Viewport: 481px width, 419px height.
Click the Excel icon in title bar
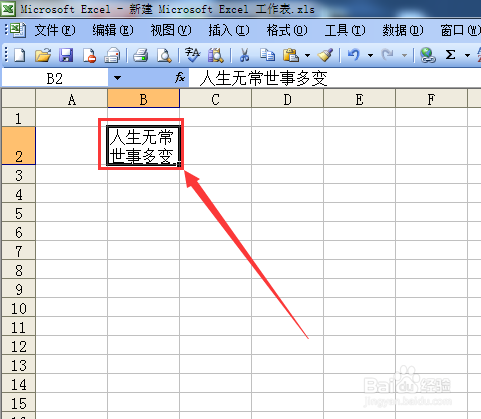coord(7,9)
